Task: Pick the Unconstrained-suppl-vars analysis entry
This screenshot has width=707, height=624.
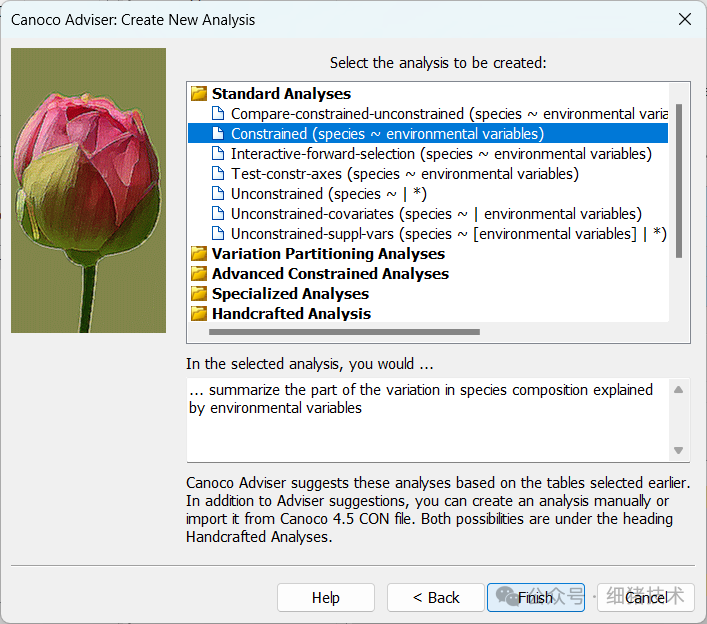Action: [448, 234]
